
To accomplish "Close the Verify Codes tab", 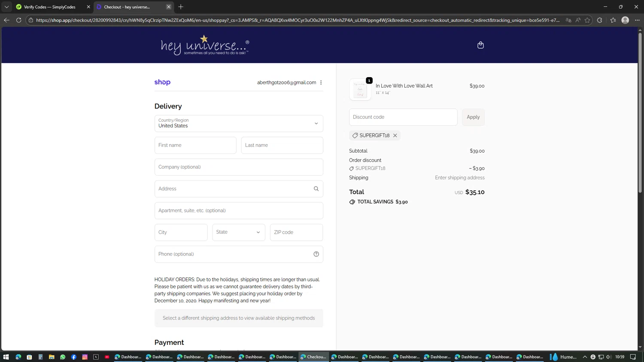I will (88, 7).
